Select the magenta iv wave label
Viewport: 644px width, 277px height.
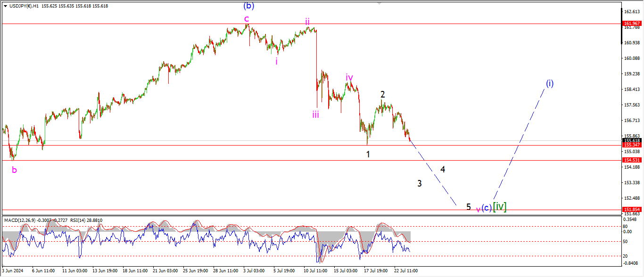click(x=349, y=77)
